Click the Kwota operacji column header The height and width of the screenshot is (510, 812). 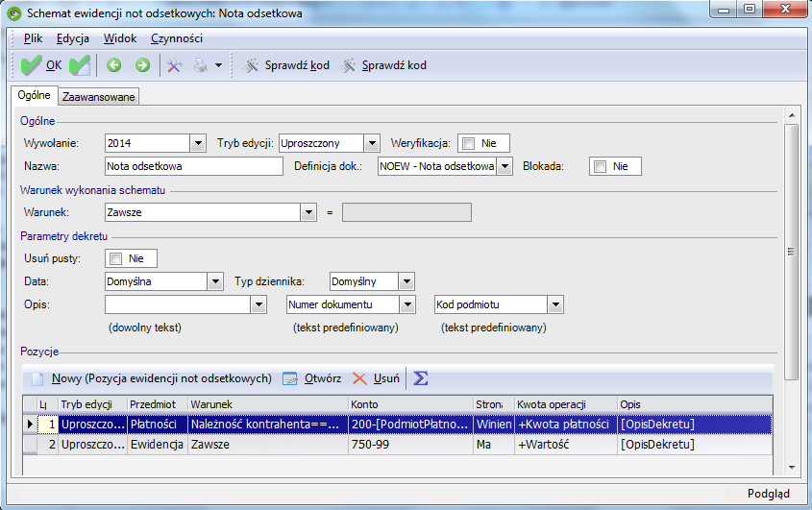pyautogui.click(x=566, y=404)
